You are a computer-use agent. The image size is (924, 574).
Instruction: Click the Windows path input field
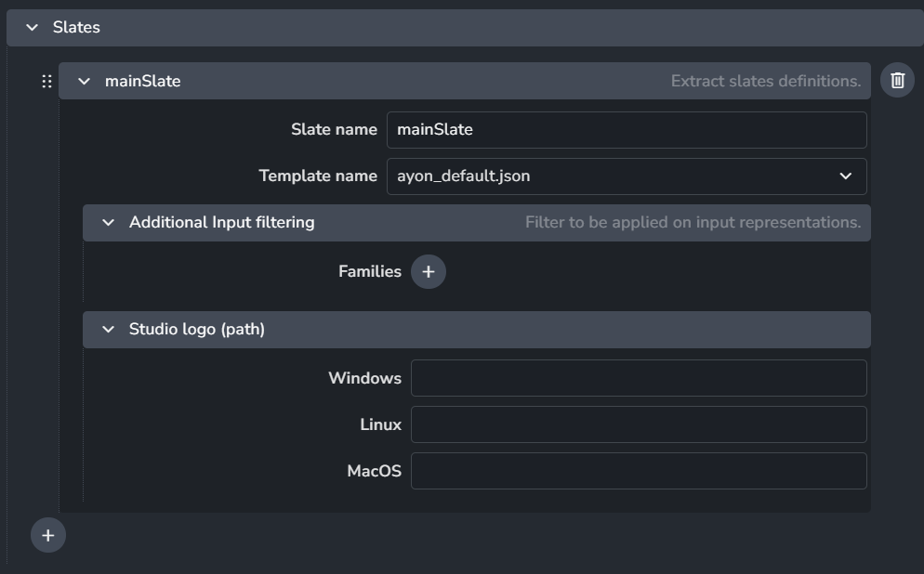point(638,378)
